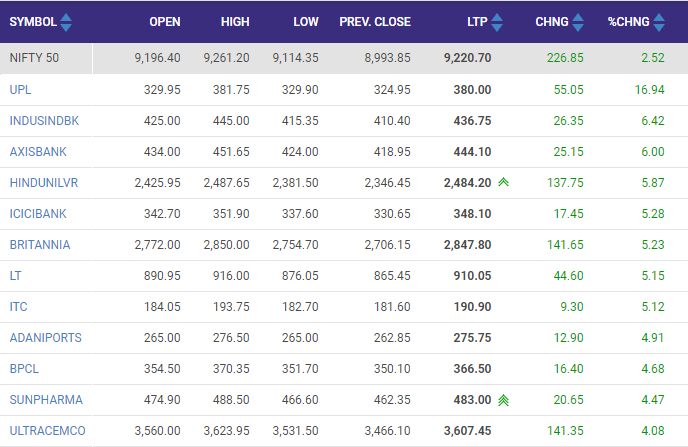Select the BPCL stock link
688x447 pixels.
[22, 368]
